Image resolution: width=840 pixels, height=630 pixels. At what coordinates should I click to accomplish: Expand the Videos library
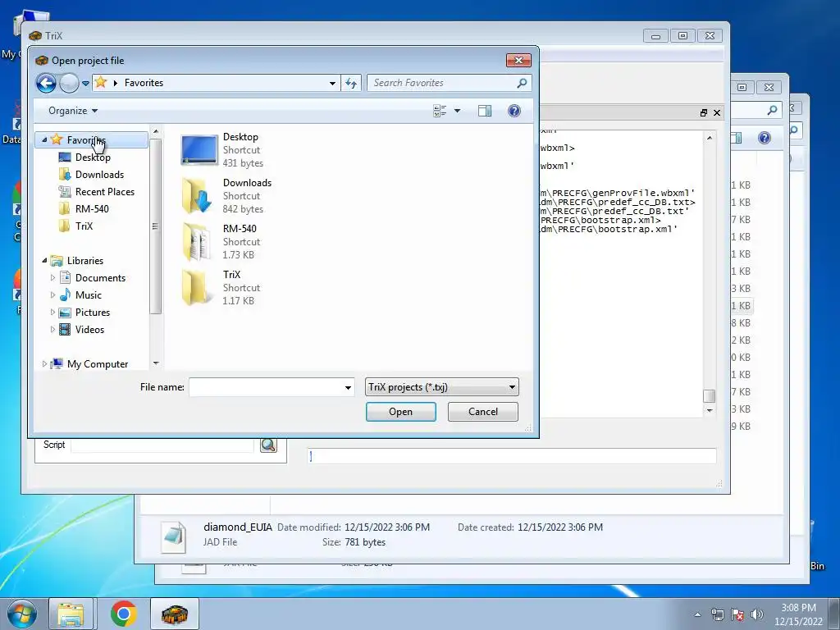(x=52, y=330)
